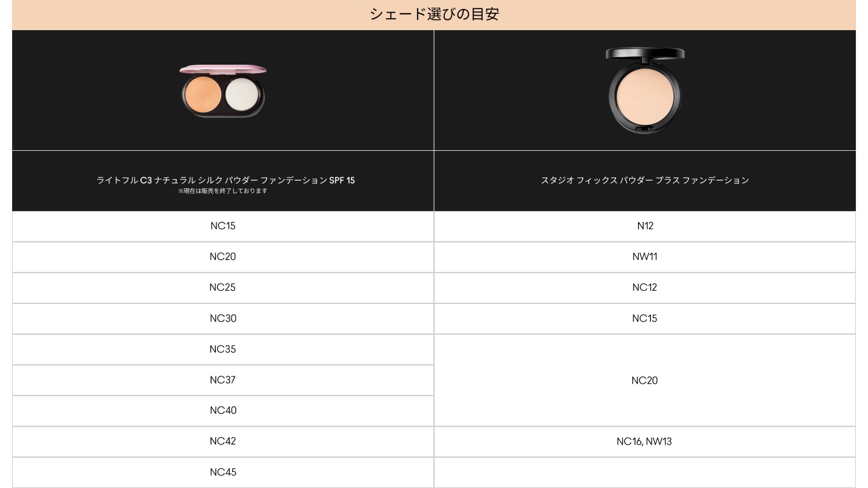This screenshot has width=868, height=488.
Task: Select the NC15 cell in the Lightful column
Action: tap(223, 226)
